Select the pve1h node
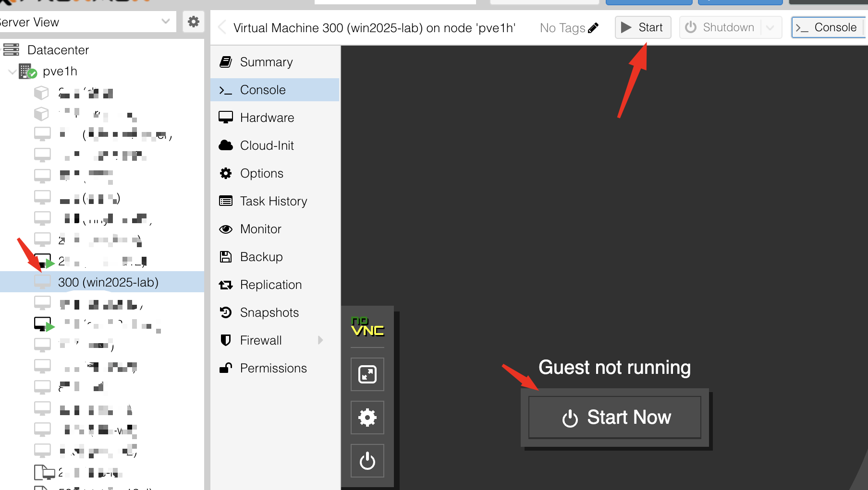The image size is (868, 490). pyautogui.click(x=60, y=72)
